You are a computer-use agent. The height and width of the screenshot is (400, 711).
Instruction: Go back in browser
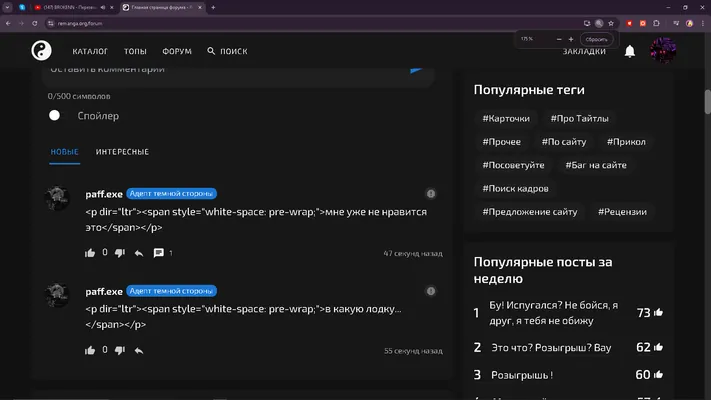tap(8, 23)
